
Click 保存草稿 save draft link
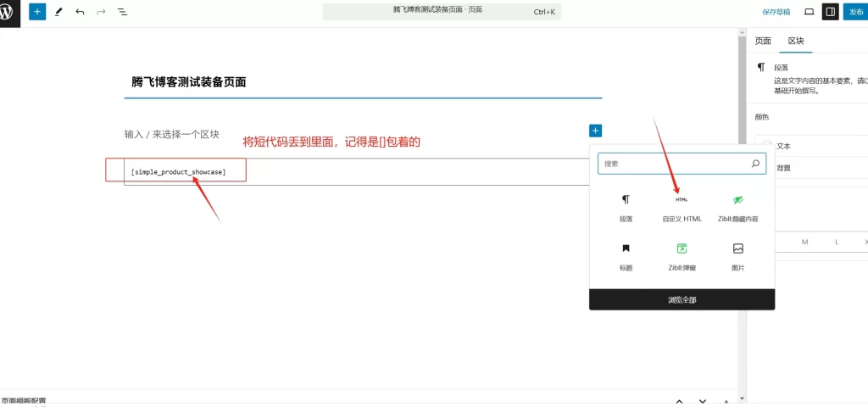point(776,12)
